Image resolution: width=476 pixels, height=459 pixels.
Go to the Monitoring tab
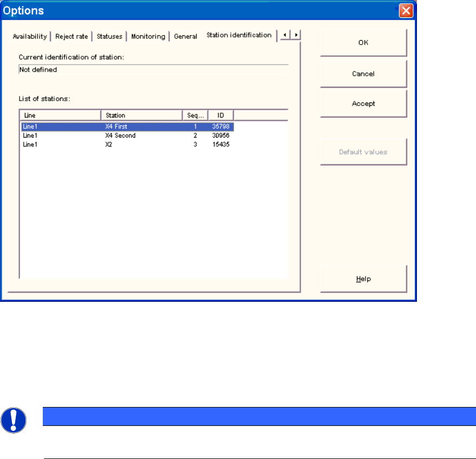click(x=148, y=36)
